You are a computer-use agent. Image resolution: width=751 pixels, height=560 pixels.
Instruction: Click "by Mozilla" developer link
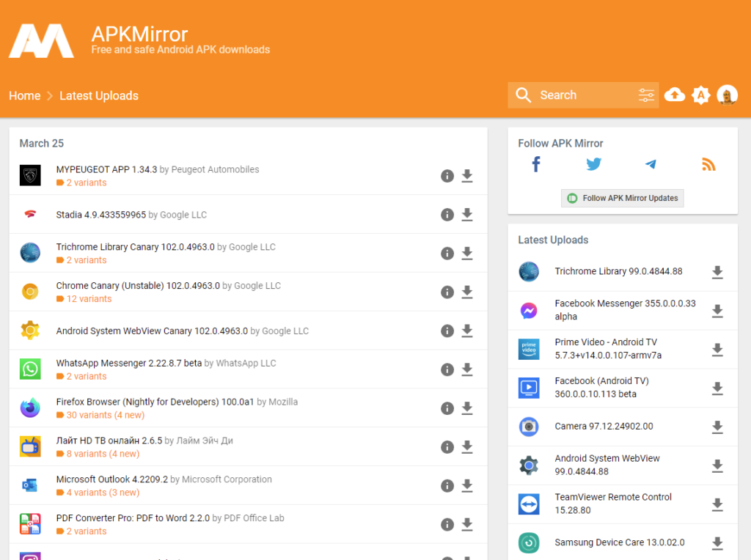point(277,402)
